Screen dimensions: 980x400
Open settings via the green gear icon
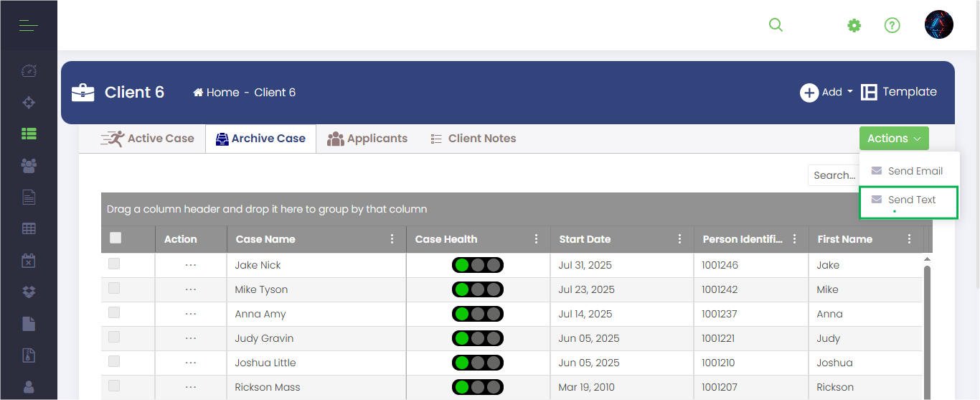point(854,25)
